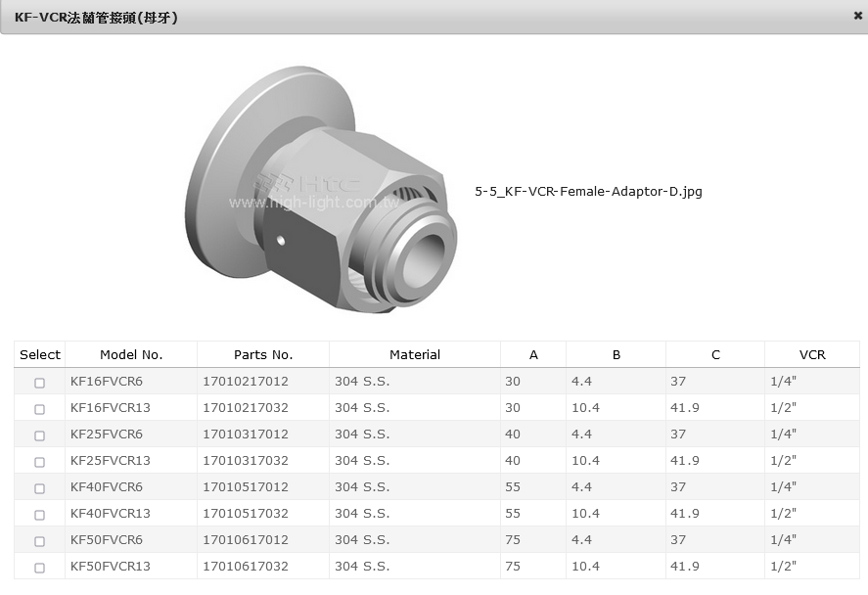868x595 pixels.
Task: Click the Parts No. column header
Action: pyautogui.click(x=263, y=355)
